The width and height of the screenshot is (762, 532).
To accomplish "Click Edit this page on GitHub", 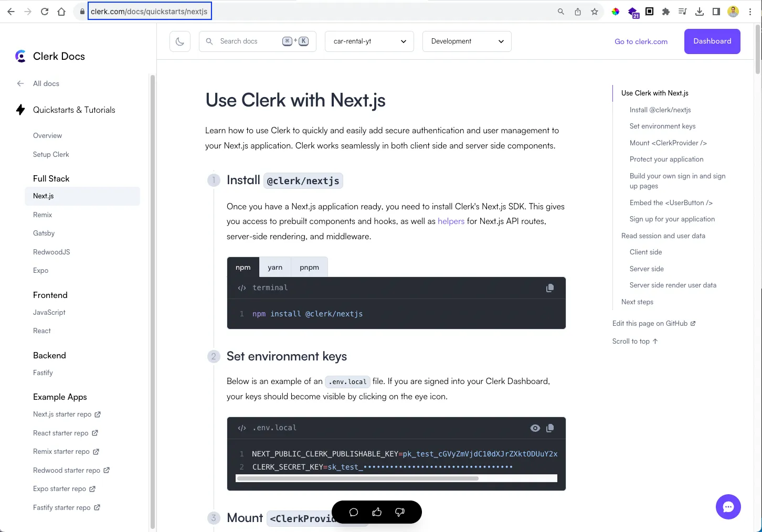I will click(x=654, y=323).
